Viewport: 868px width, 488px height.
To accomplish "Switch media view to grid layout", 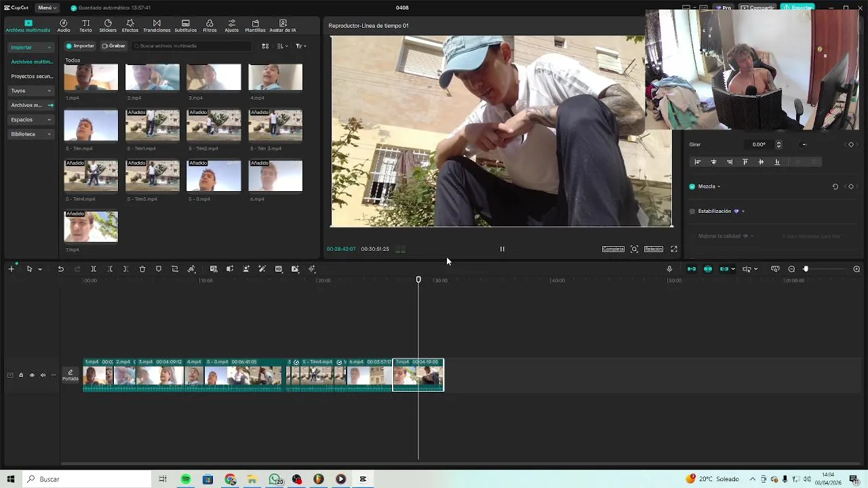I will click(265, 46).
